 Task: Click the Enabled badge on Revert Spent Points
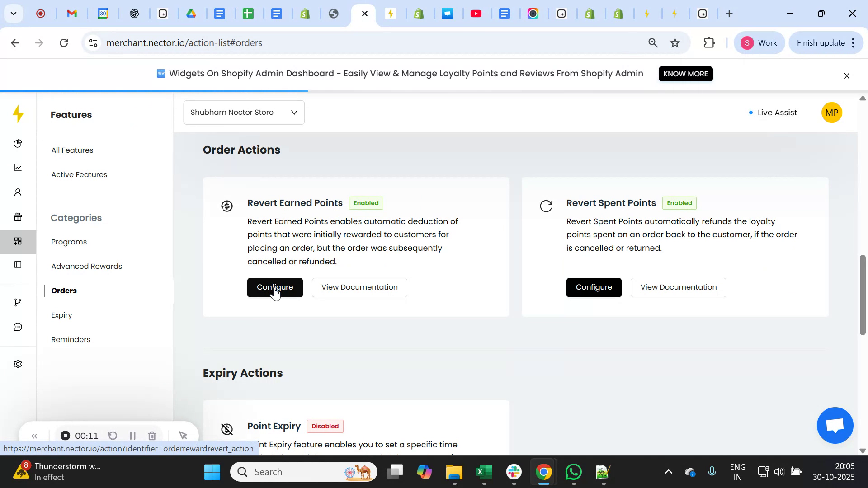tap(679, 203)
